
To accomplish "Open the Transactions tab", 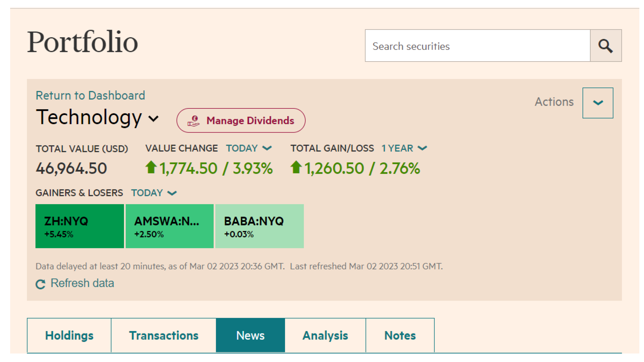I will pos(163,335).
